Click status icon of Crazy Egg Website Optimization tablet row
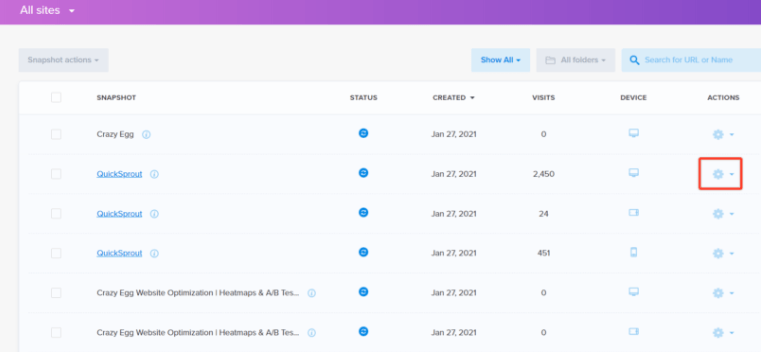The width and height of the screenshot is (761, 360). click(363, 331)
